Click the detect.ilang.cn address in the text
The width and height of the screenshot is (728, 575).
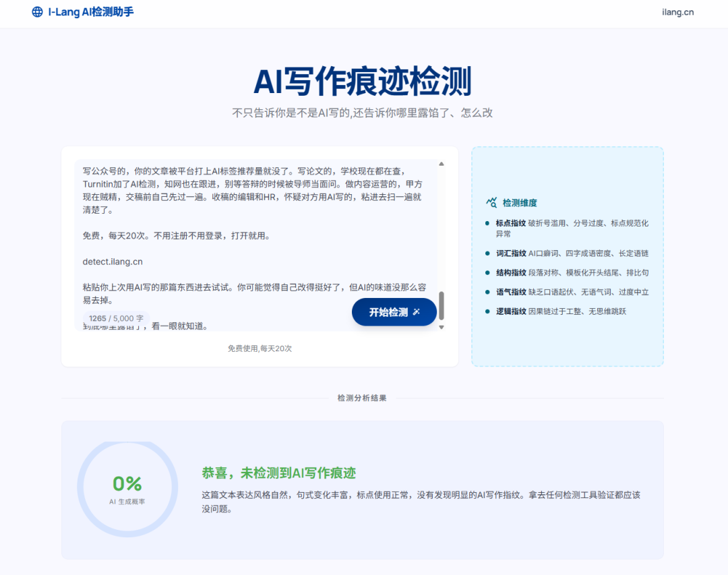pyautogui.click(x=113, y=261)
